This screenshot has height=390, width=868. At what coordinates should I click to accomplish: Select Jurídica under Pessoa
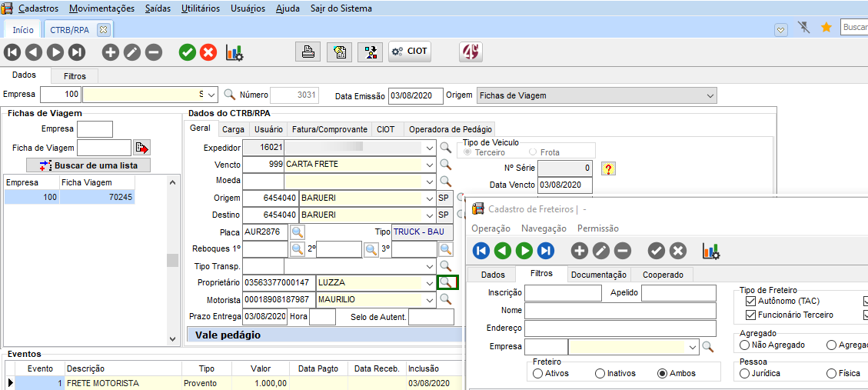pyautogui.click(x=744, y=373)
